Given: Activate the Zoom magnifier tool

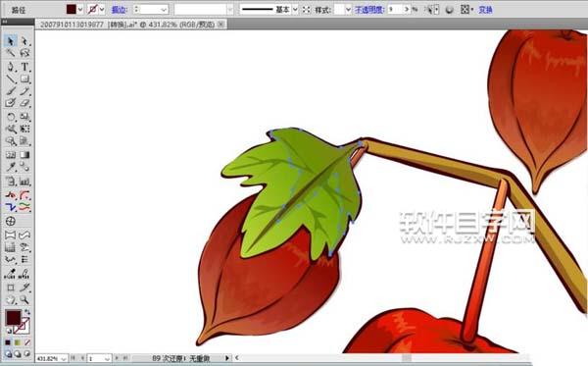Looking at the screenshot, I should coord(24,299).
